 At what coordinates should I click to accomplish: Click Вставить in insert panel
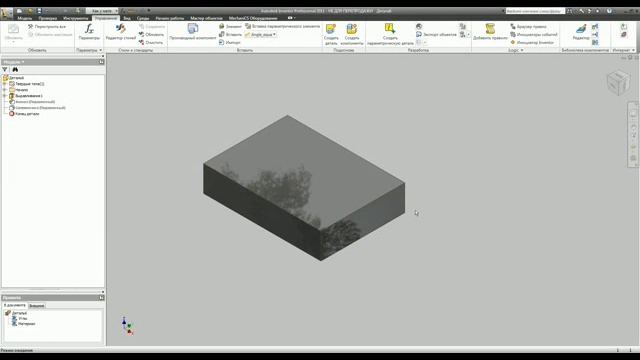coord(230,35)
